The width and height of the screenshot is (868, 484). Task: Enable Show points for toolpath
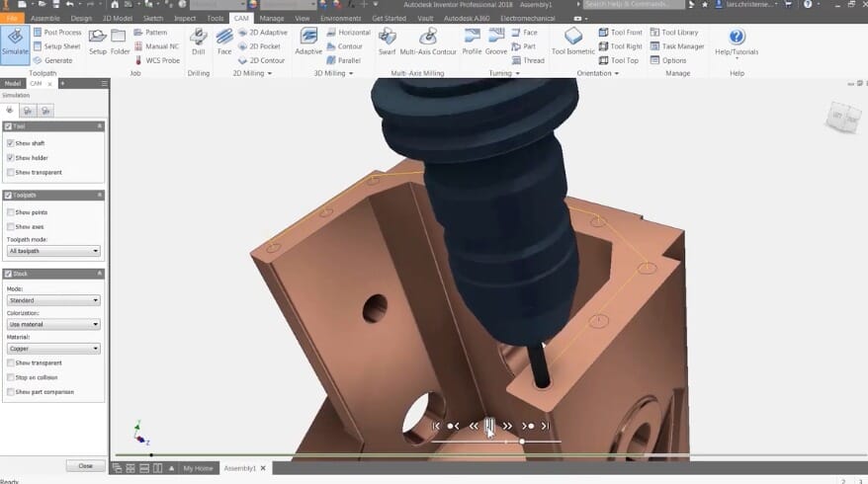[10, 212]
